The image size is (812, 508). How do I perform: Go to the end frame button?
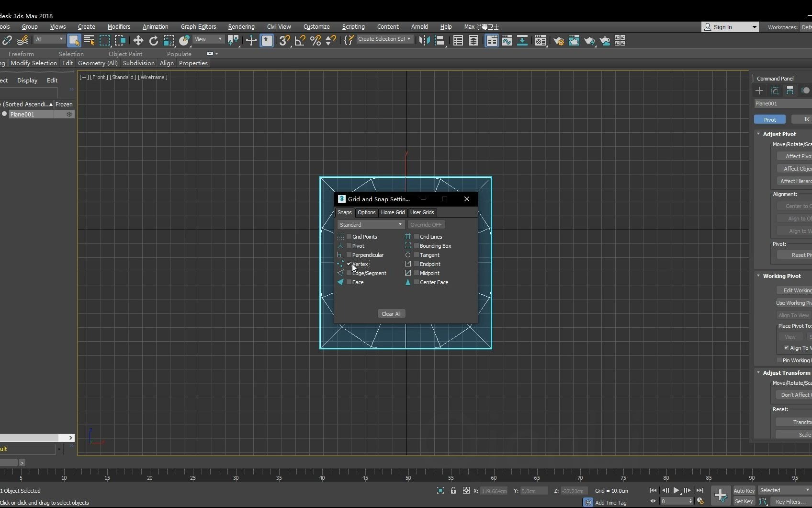(x=700, y=490)
